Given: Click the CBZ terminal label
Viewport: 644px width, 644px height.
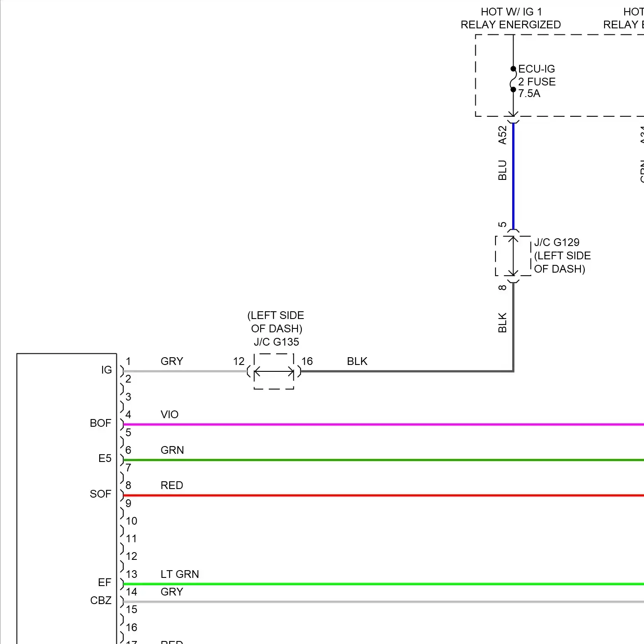Looking at the screenshot, I should (101, 600).
